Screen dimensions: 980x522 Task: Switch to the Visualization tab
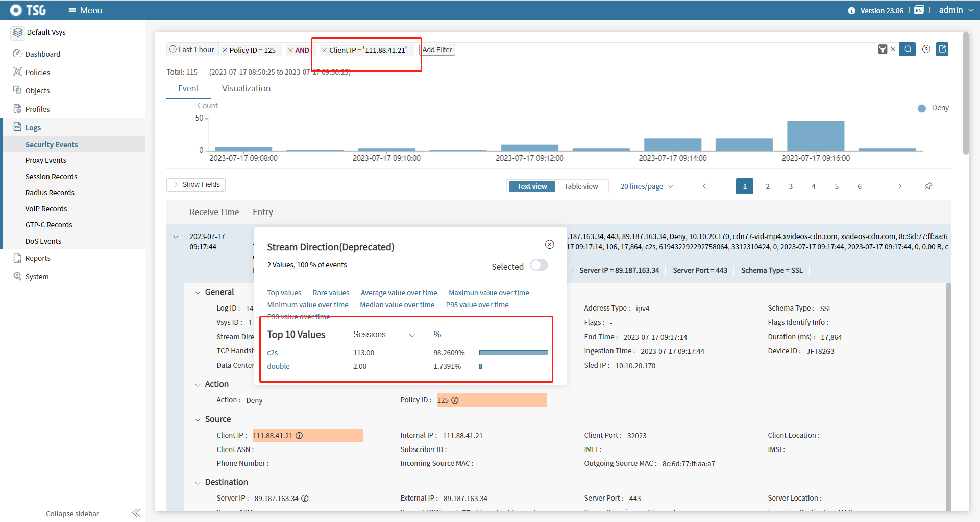(x=246, y=89)
